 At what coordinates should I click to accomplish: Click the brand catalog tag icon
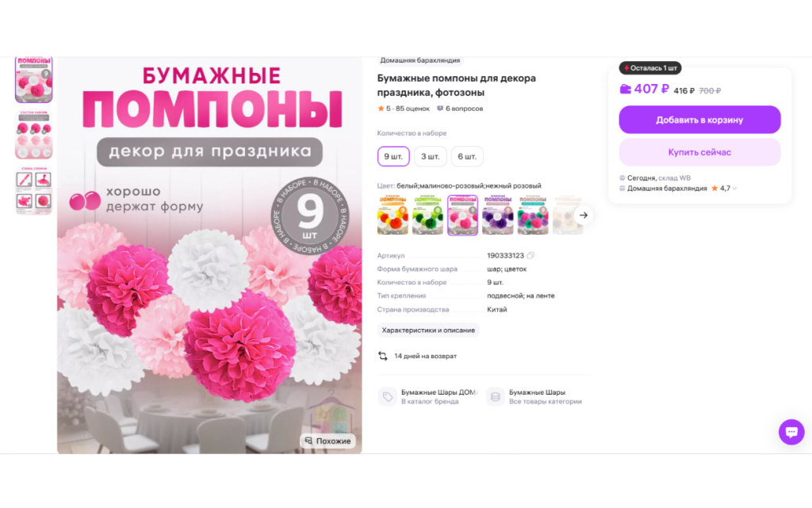point(387,397)
